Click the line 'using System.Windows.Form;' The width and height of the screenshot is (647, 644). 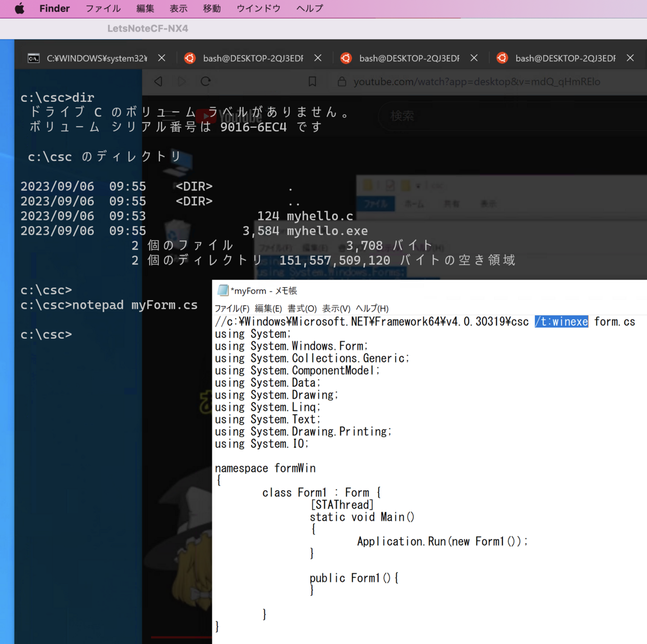click(x=291, y=346)
